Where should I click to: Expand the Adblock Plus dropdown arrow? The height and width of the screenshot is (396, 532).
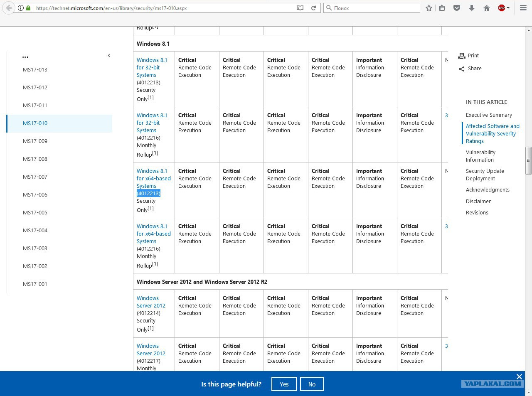[508, 8]
